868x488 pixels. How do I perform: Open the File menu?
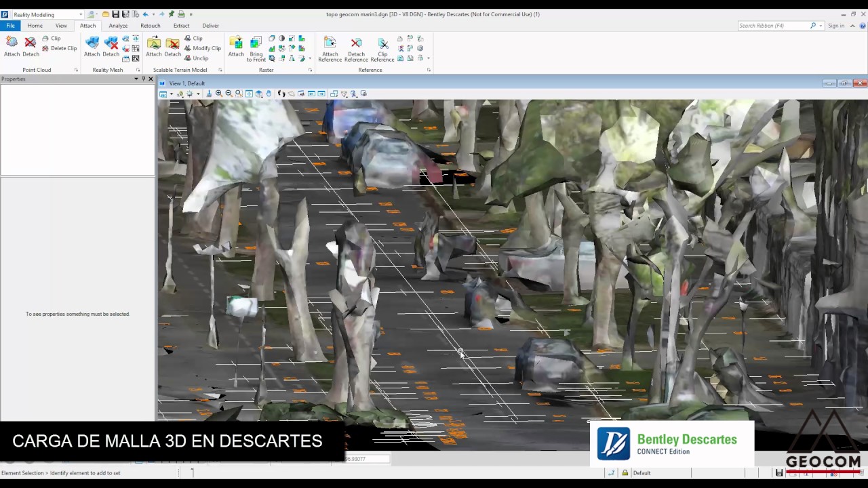(10, 26)
